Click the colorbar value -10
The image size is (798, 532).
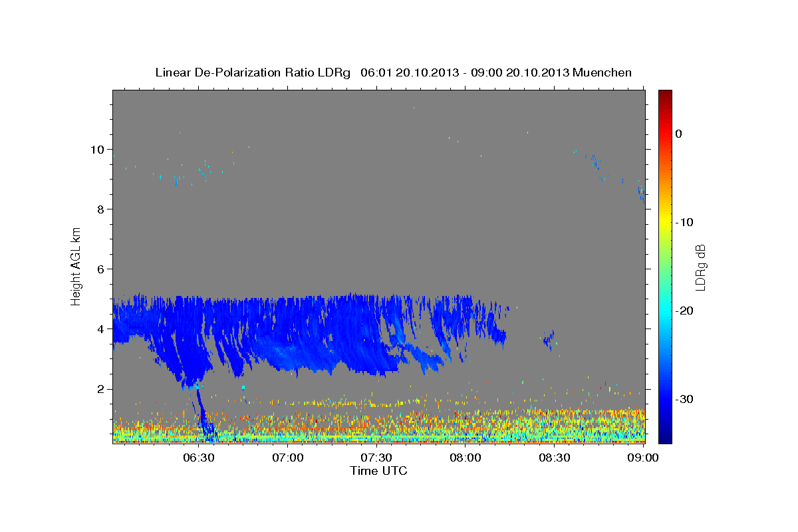click(x=685, y=222)
